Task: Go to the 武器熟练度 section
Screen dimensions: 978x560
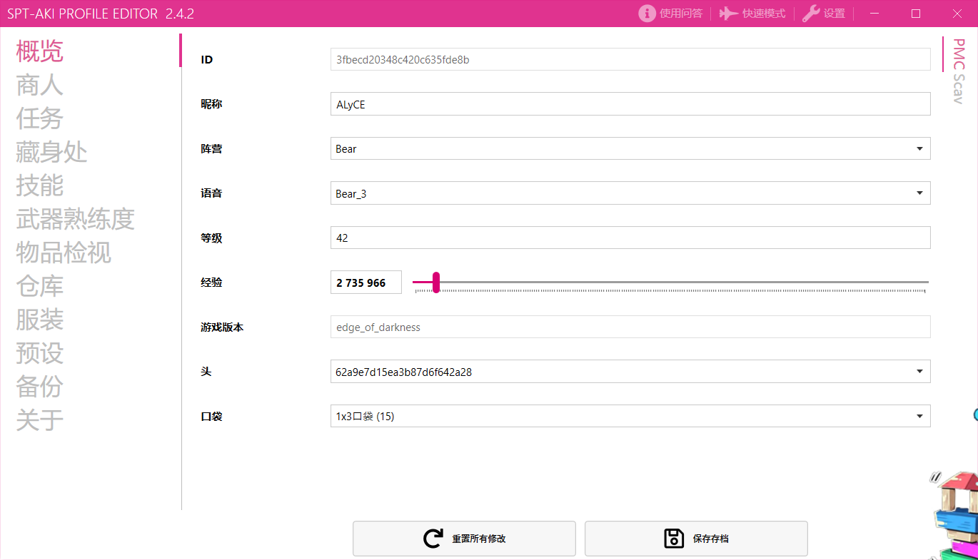Action: [75, 219]
